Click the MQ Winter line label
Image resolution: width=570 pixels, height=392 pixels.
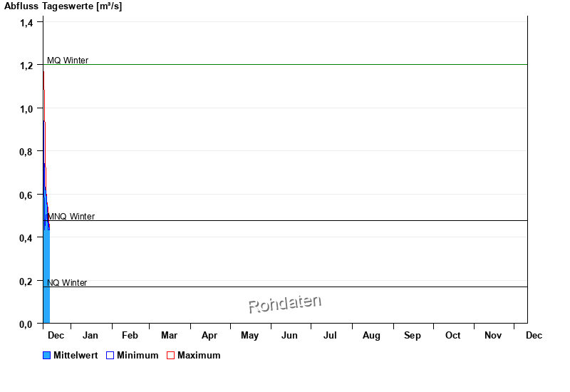[68, 61]
